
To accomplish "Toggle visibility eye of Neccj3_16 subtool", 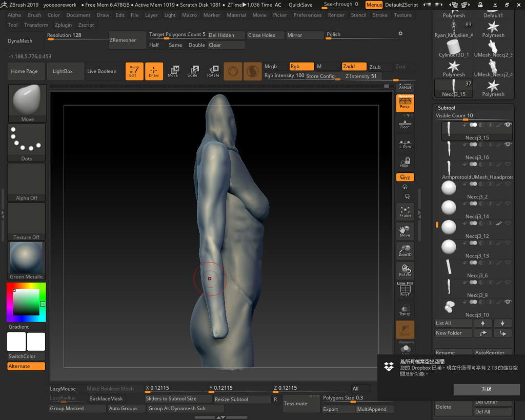I will (508, 144).
